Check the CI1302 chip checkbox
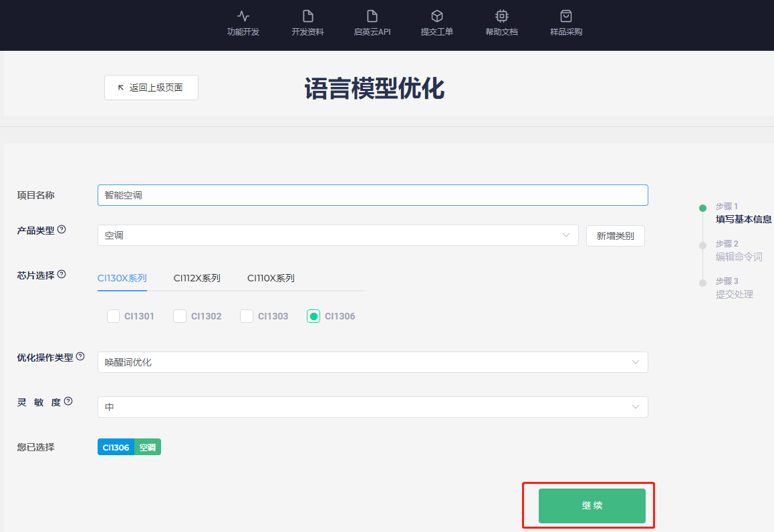Image resolution: width=774 pixels, height=532 pixels. point(180,316)
